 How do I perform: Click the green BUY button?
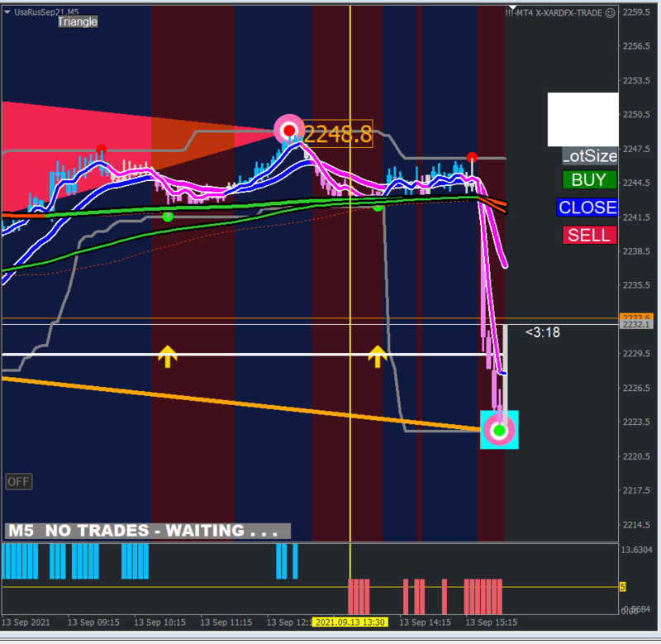589,180
